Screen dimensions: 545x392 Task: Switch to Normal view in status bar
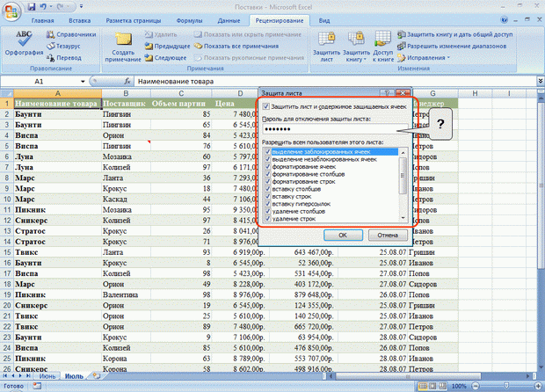tap(423, 386)
